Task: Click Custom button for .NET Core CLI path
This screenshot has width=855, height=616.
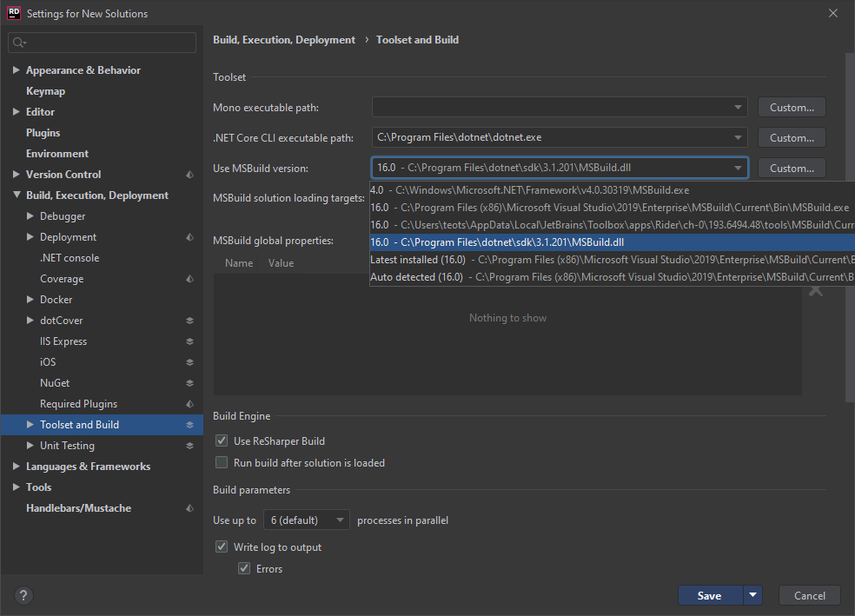Action: pos(792,138)
